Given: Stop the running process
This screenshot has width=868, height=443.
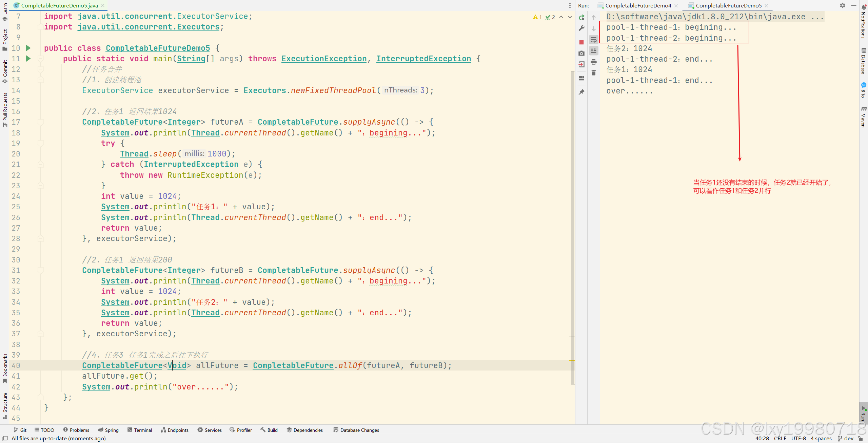Looking at the screenshot, I should click(581, 42).
